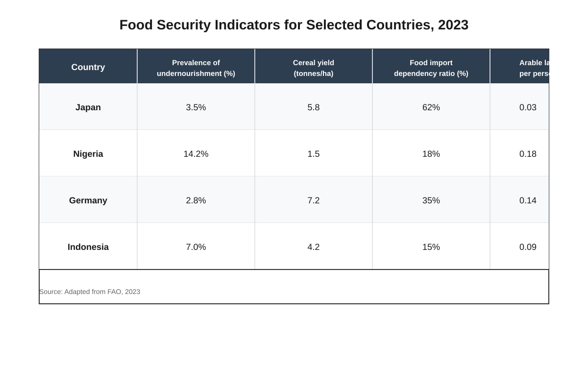Click the FAO source note text
The image size is (588, 392).
point(90,292)
